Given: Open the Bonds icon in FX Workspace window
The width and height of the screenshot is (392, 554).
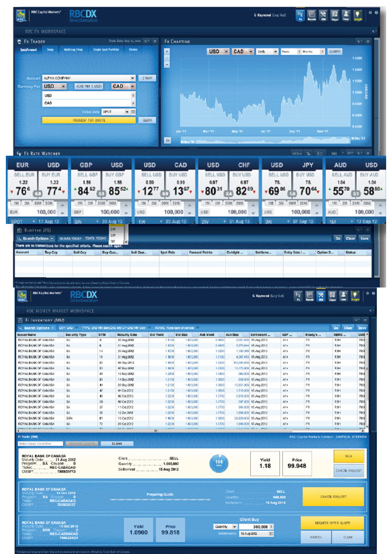Looking at the screenshot, I should pos(311,16).
